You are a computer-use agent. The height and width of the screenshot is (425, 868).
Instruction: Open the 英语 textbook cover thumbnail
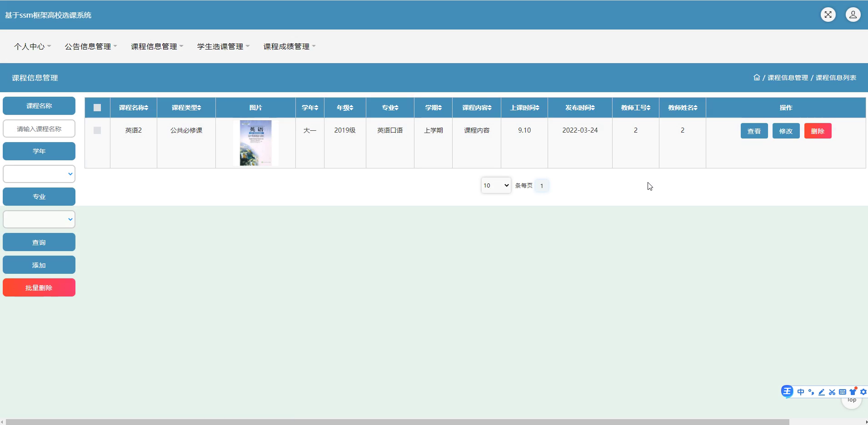click(255, 143)
